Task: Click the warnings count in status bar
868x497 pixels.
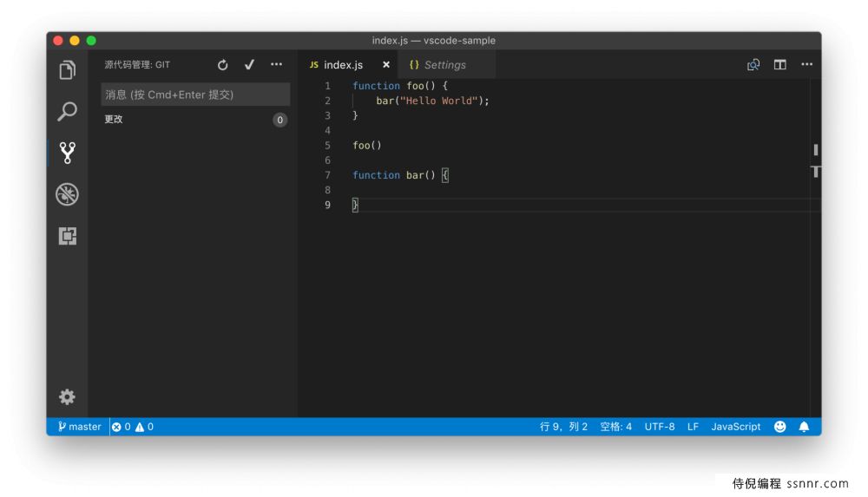Action: click(144, 427)
